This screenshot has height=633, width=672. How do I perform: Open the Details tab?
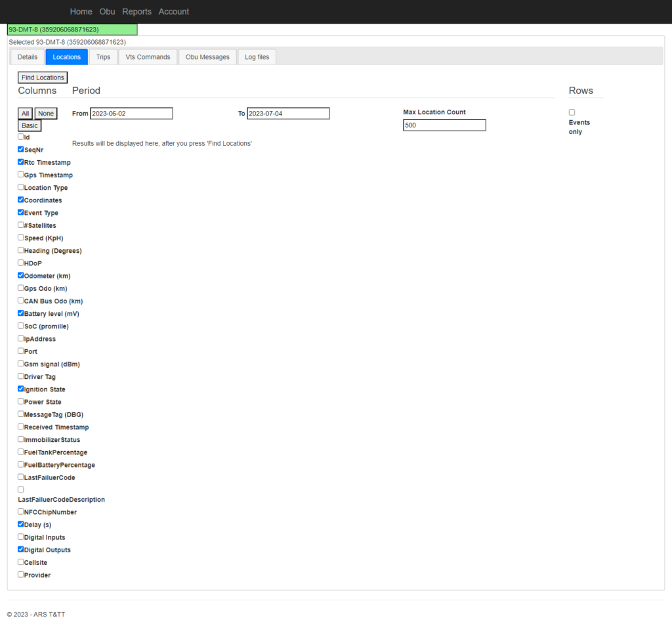coord(28,57)
